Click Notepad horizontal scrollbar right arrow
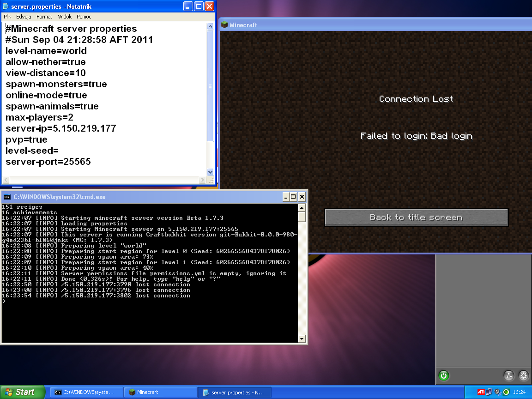 (x=203, y=180)
